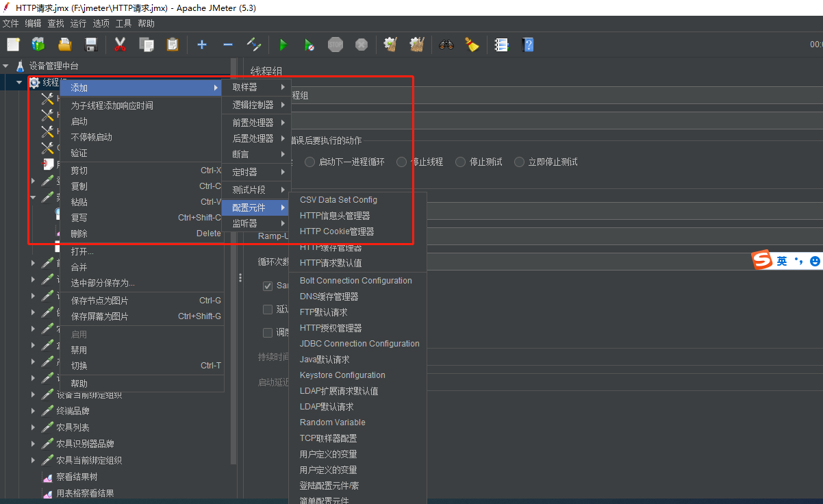Viewport: 823px width, 504px height.
Task: Tick the 延... delay thread creation checkbox
Action: 268,310
